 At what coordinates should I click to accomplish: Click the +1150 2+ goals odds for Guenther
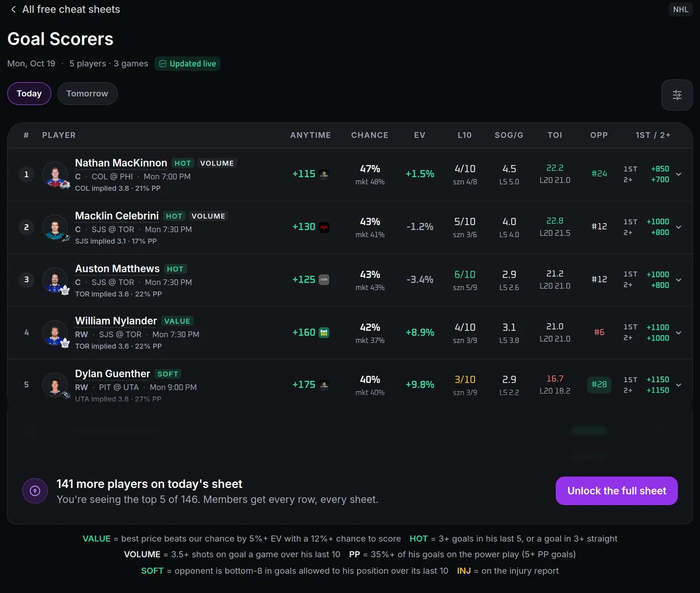pyautogui.click(x=657, y=390)
